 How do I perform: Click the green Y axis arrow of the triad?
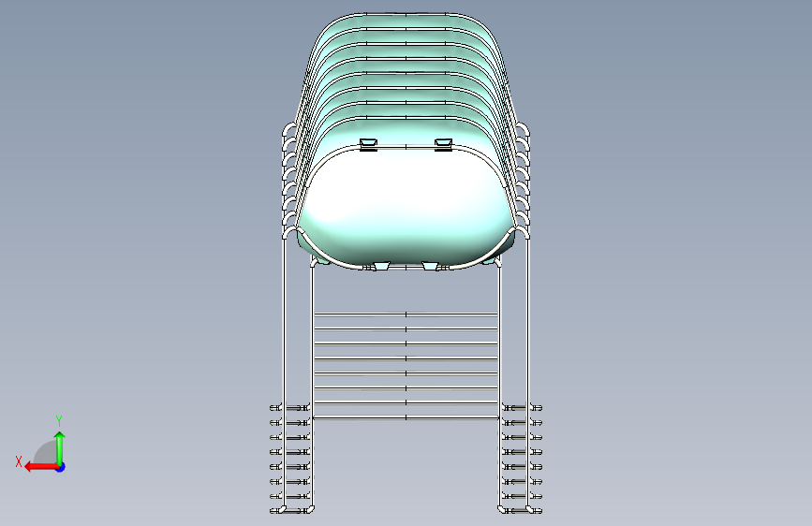pos(60,447)
